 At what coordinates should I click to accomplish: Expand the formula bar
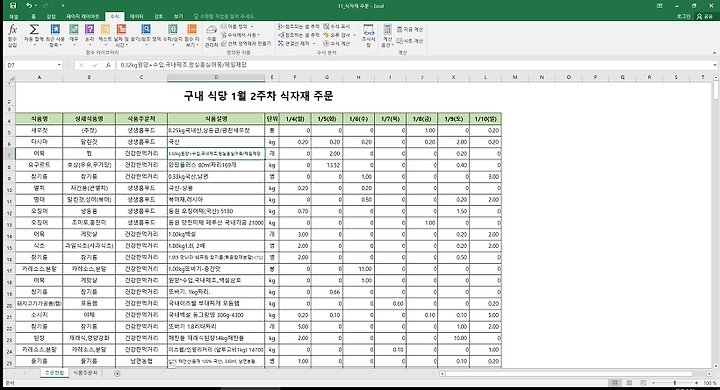714,65
